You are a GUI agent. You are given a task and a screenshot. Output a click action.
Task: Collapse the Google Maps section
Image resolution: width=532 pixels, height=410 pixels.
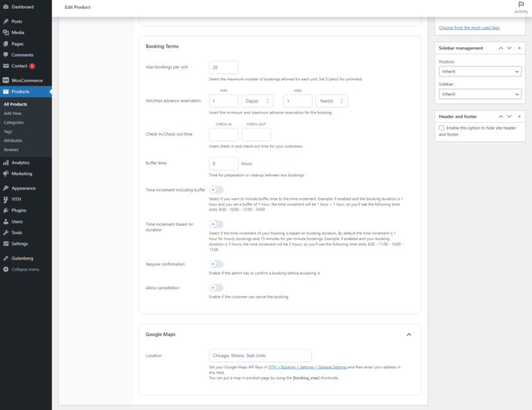(x=409, y=334)
